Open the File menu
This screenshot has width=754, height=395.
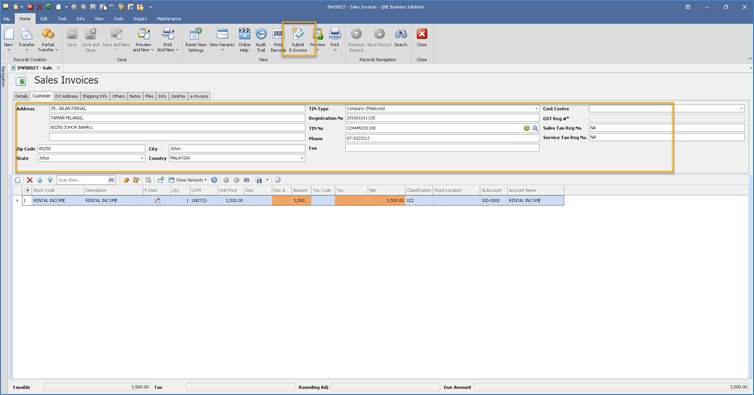pyautogui.click(x=7, y=19)
